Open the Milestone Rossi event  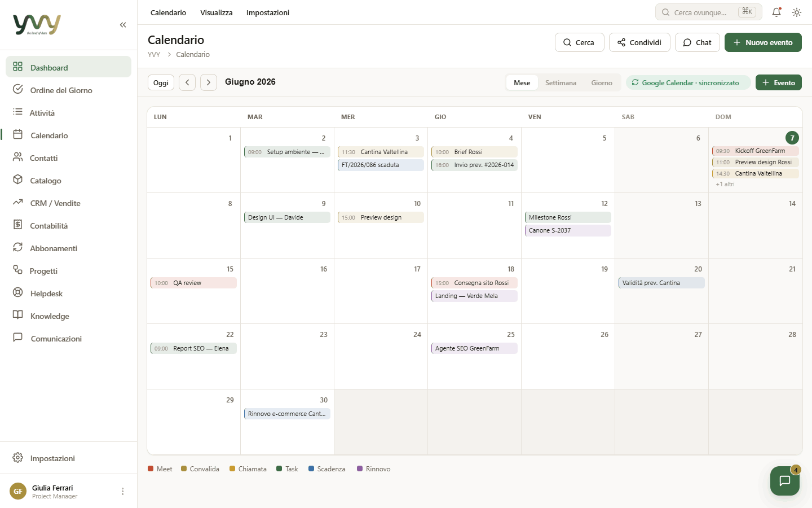coord(568,217)
